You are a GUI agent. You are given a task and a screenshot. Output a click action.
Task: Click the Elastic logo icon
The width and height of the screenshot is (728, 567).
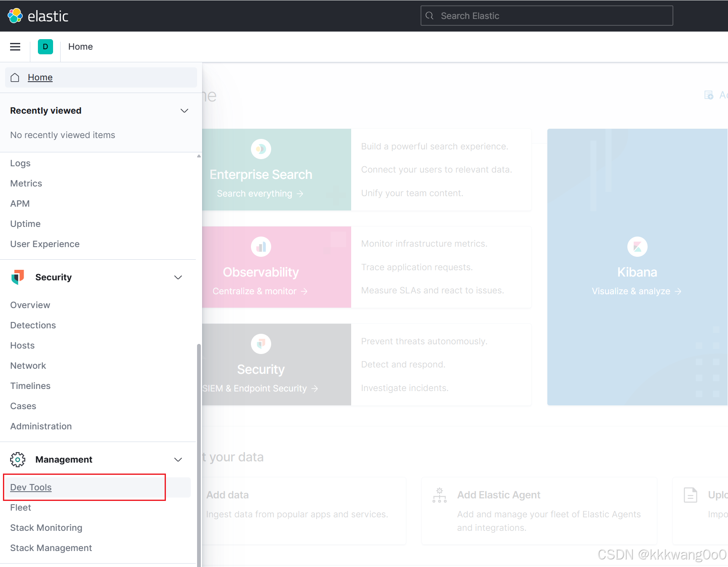point(15,16)
